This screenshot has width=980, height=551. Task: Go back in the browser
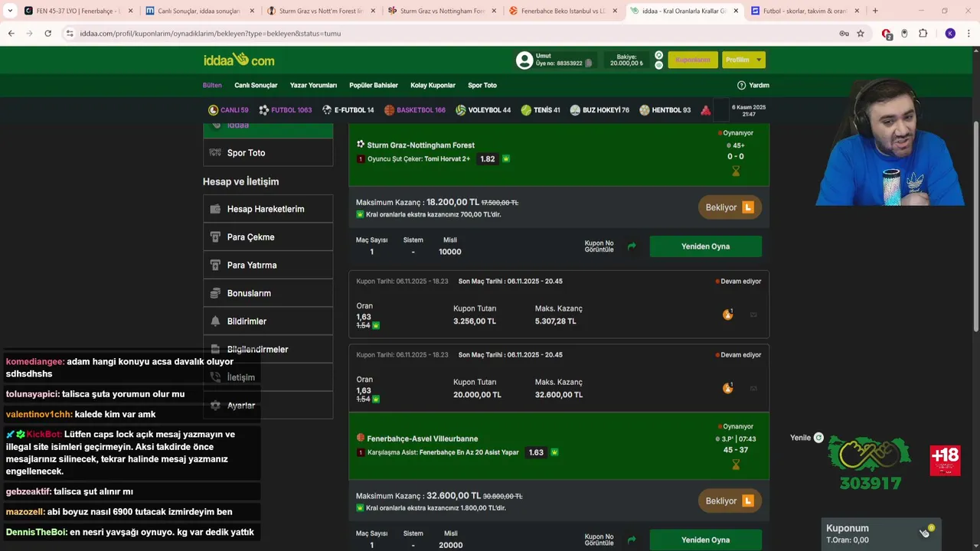click(11, 34)
